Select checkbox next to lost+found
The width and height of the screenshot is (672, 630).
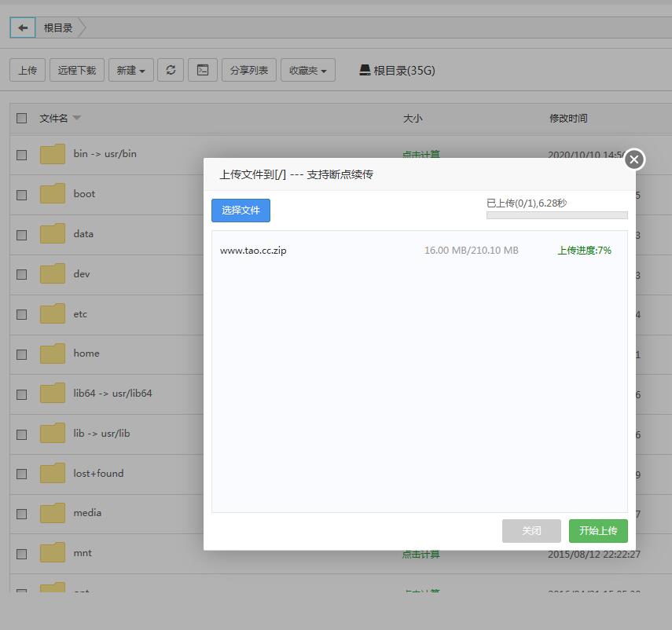(22, 474)
